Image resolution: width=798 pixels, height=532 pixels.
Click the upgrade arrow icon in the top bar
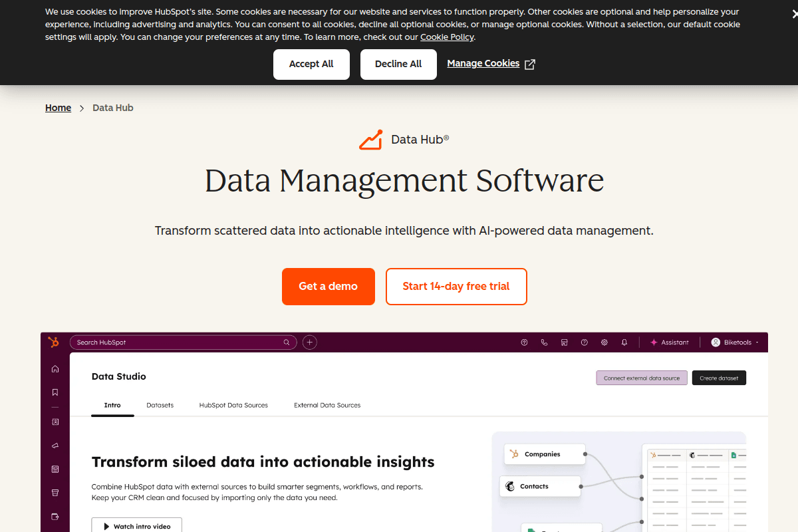pyautogui.click(x=524, y=342)
